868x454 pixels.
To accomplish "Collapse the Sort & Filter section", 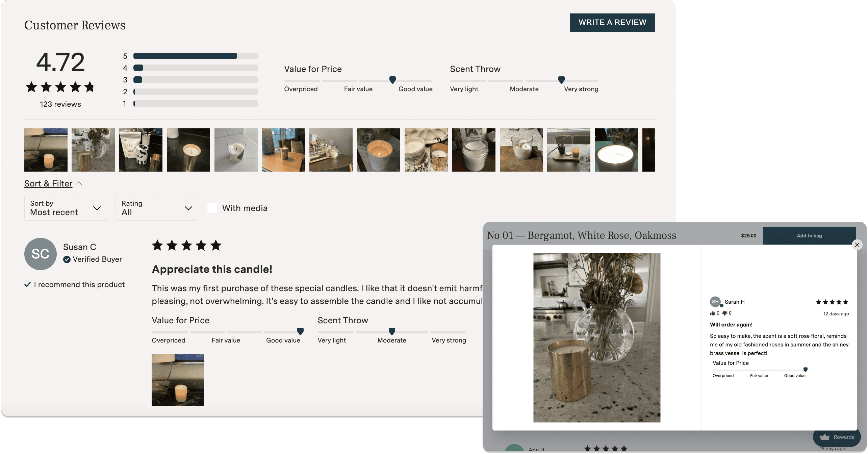I will click(x=53, y=183).
